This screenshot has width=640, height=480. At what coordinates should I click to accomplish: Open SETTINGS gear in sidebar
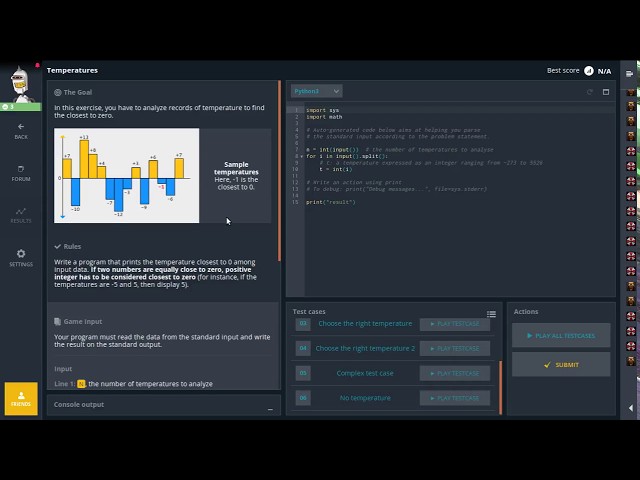21,258
